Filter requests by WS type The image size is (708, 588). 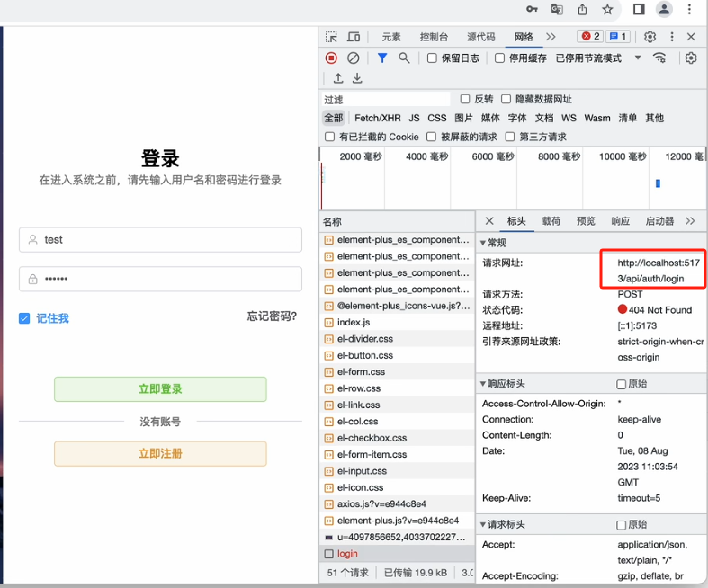tap(569, 118)
